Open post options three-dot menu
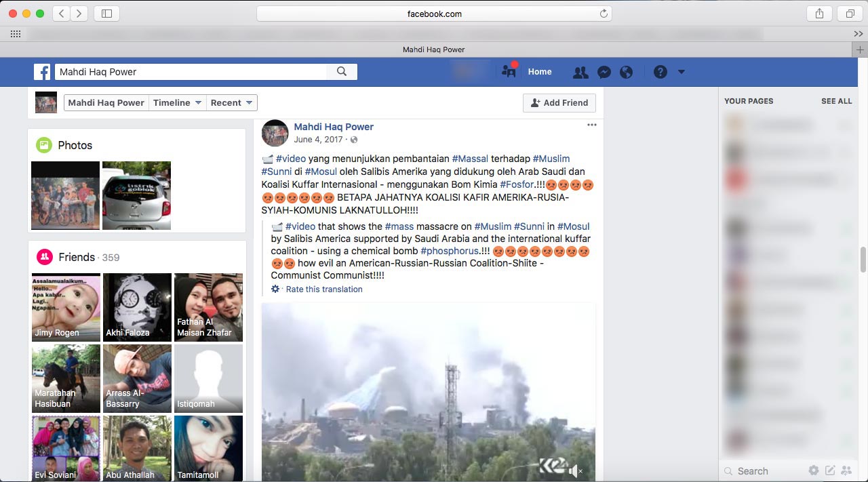The width and height of the screenshot is (868, 482). [x=591, y=125]
